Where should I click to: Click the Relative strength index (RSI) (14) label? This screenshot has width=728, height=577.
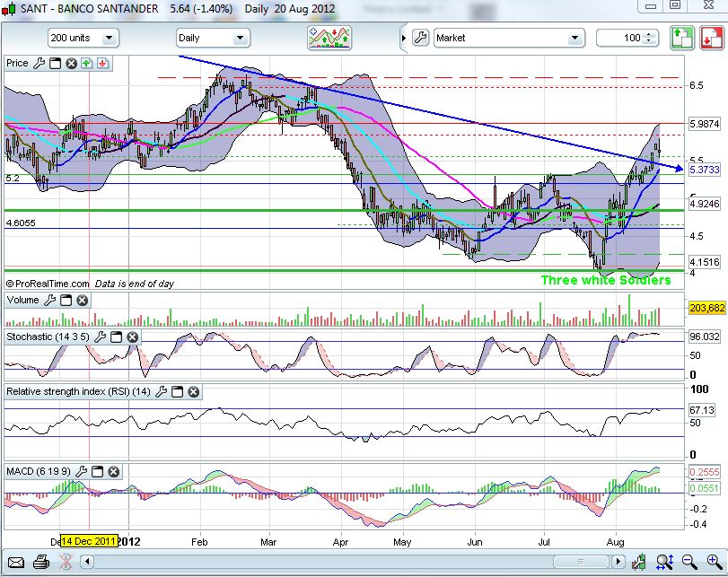coord(78,392)
